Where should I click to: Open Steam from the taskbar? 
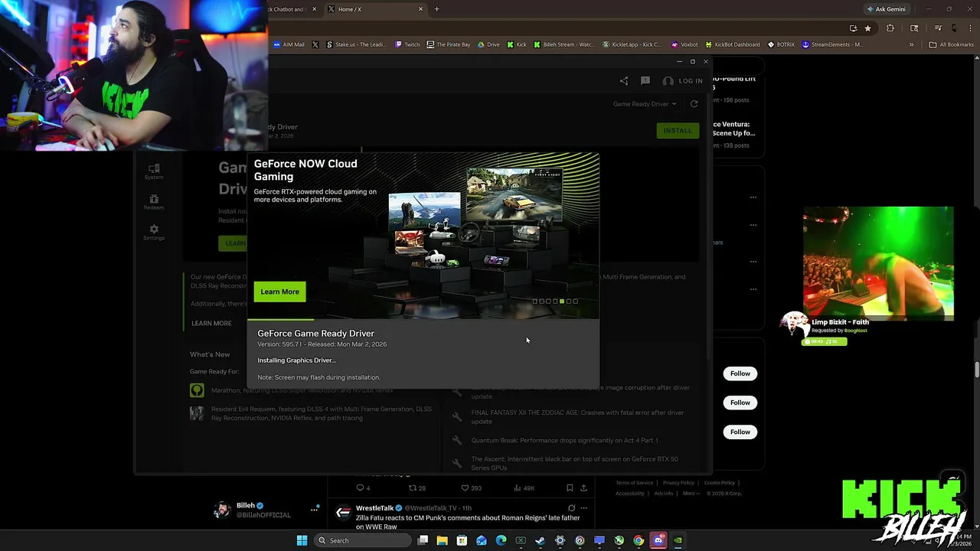tap(541, 541)
